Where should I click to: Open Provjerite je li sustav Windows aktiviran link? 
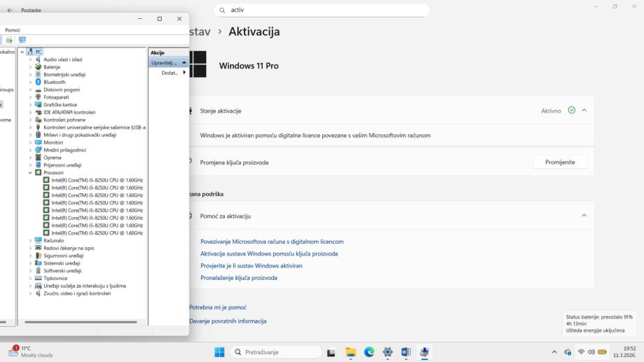point(252,265)
